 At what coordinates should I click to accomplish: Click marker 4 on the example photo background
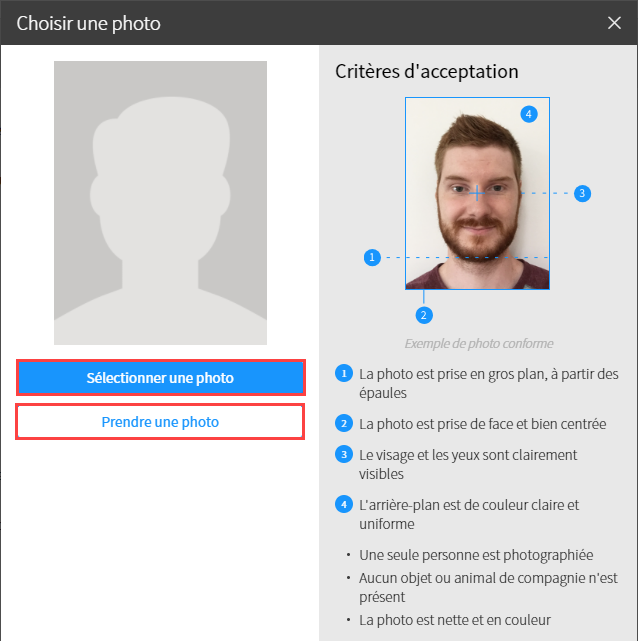(529, 114)
